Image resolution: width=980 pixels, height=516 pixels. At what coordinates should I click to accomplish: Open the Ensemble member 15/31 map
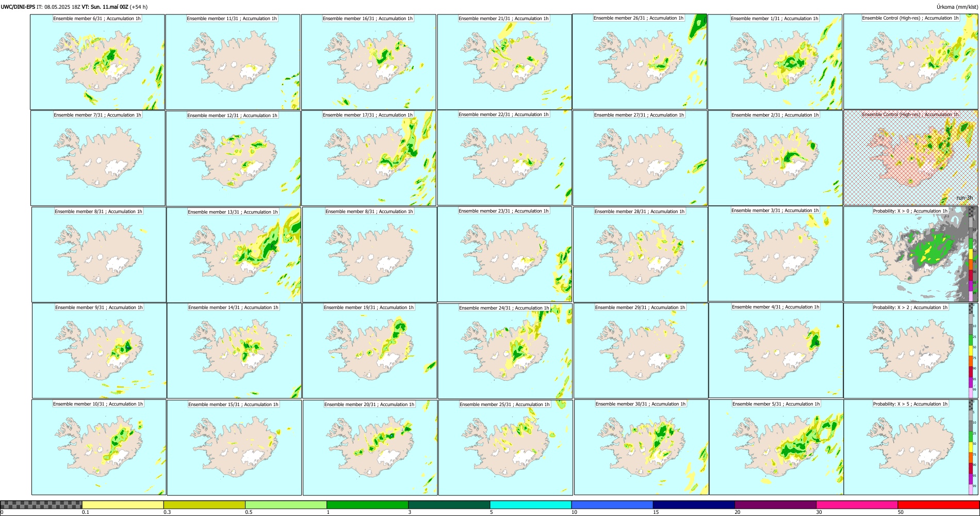pyautogui.click(x=234, y=448)
